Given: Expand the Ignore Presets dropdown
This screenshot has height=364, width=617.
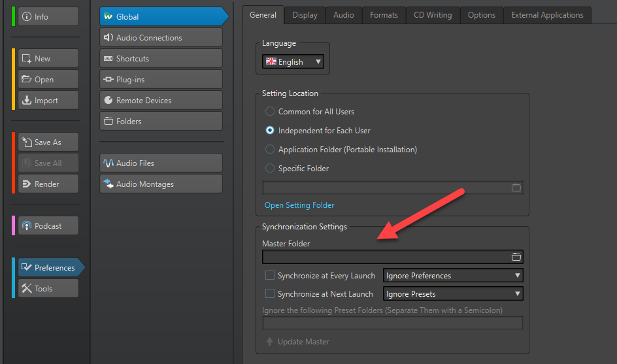Looking at the screenshot, I should pyautogui.click(x=453, y=294).
